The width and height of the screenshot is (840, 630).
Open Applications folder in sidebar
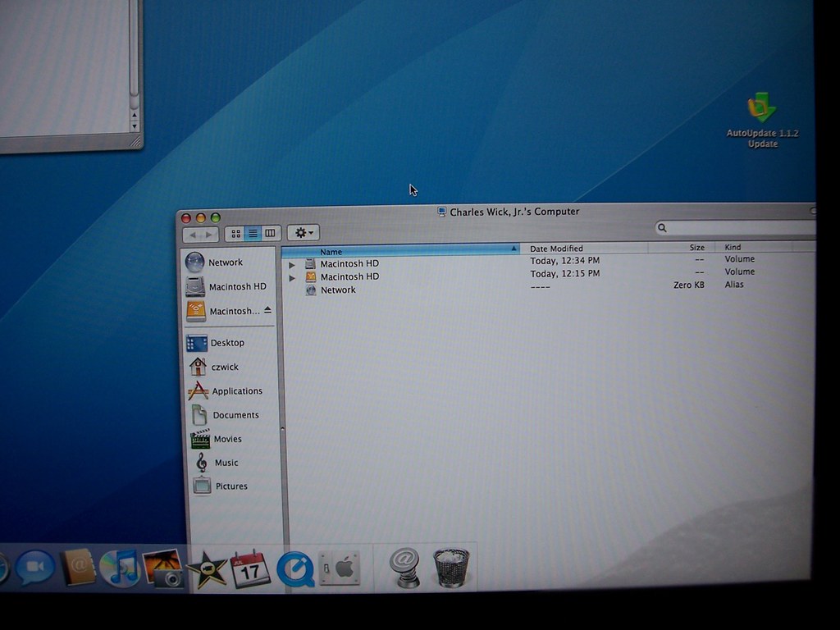pos(225,390)
